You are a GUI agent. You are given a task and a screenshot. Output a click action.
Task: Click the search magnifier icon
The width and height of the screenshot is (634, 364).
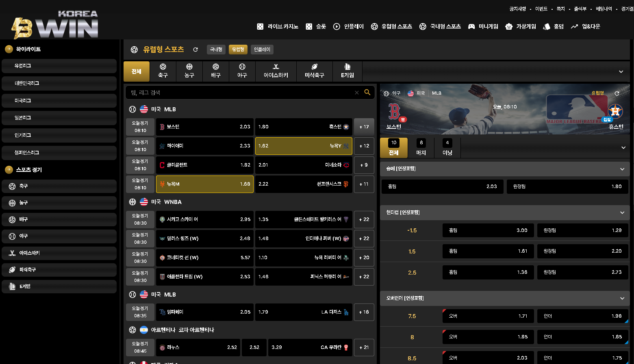click(x=367, y=92)
